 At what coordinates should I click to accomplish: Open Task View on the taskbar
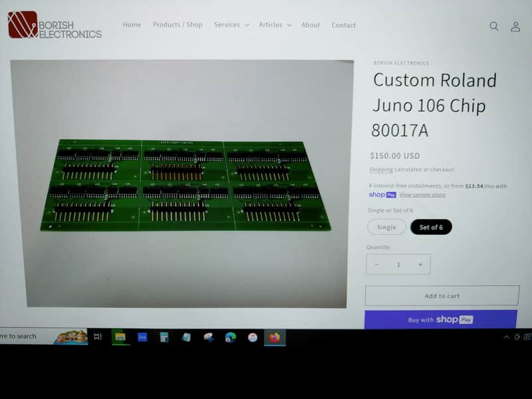[98, 336]
